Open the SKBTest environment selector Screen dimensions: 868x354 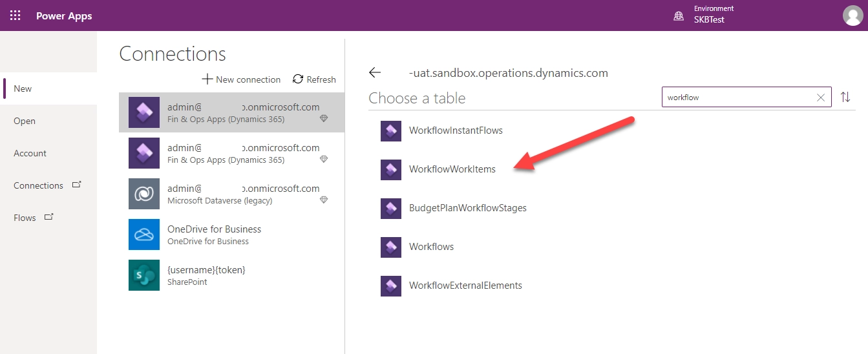click(x=704, y=16)
